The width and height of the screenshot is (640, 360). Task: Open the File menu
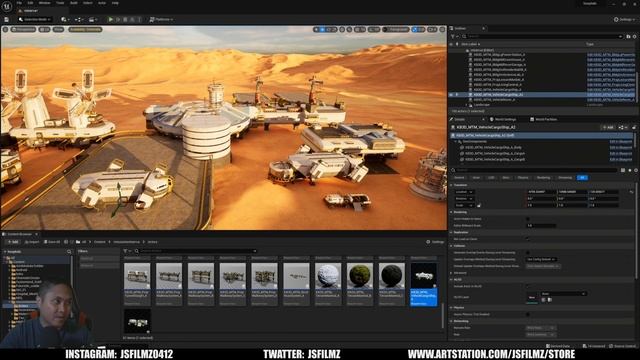[x=19, y=3]
